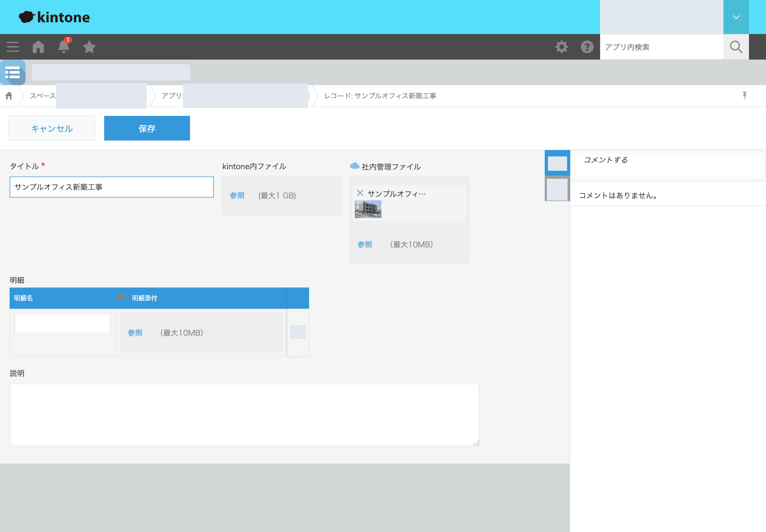Open the settings gear menu
Viewport: 766px width, 532px height.
[x=562, y=47]
